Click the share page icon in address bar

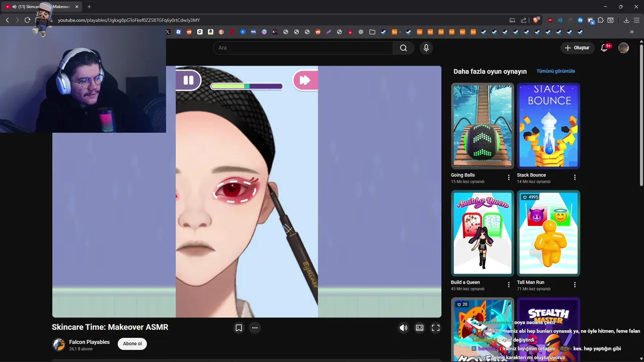[523, 20]
